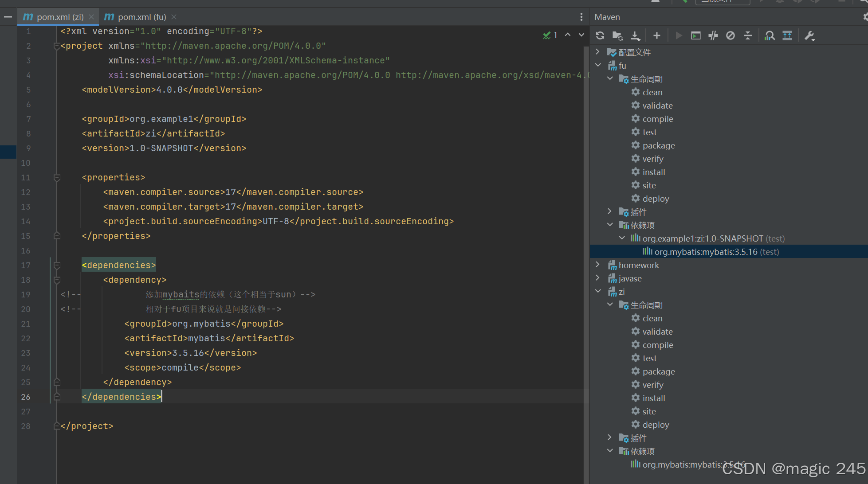Reload all Maven projects
The height and width of the screenshot is (484, 868).
click(600, 36)
